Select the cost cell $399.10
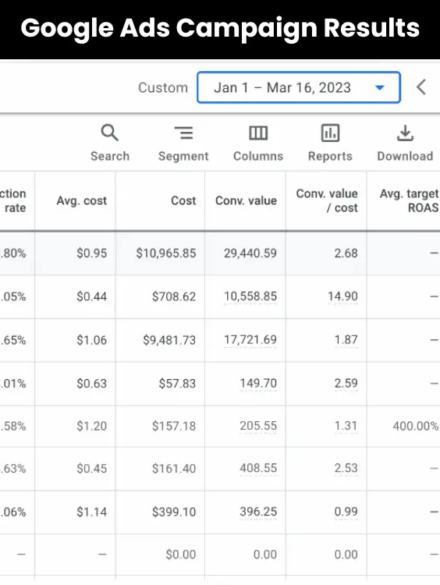The width and height of the screenshot is (440, 585). pyautogui.click(x=174, y=512)
